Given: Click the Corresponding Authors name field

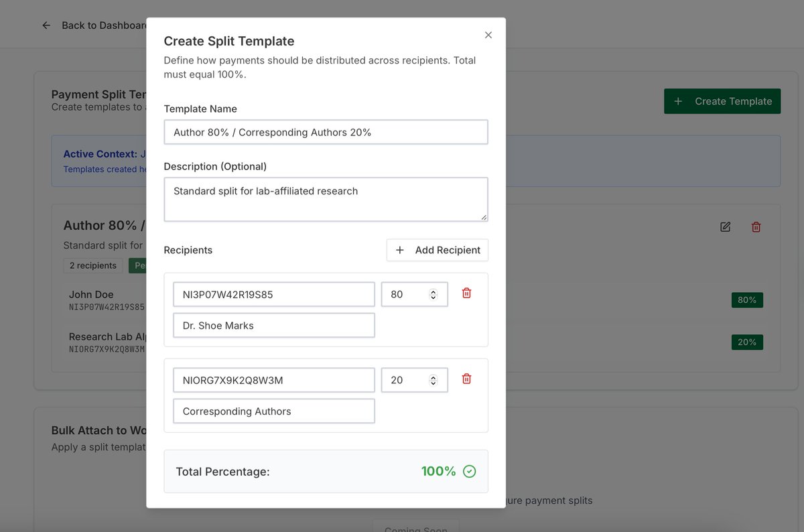Looking at the screenshot, I should tap(274, 411).
